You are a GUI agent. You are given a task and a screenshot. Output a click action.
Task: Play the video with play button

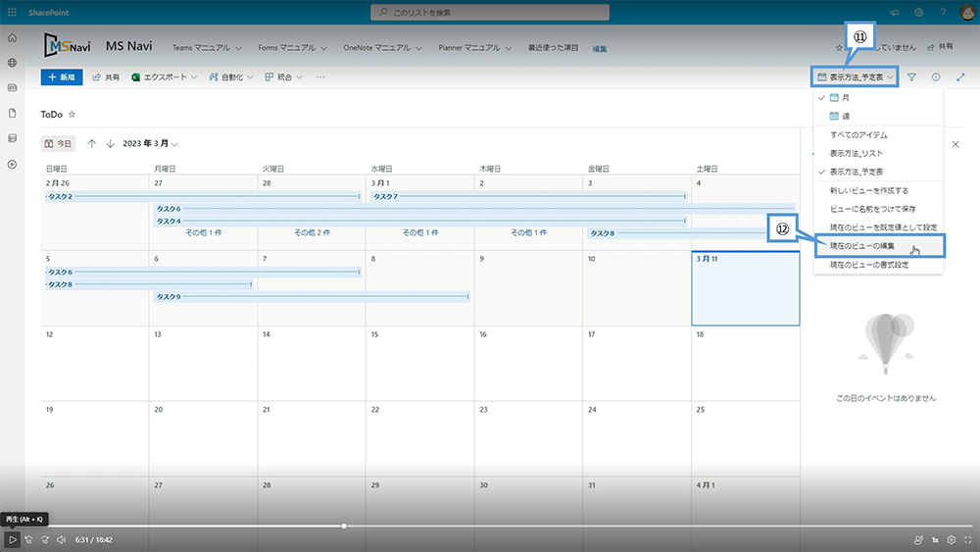click(x=13, y=539)
